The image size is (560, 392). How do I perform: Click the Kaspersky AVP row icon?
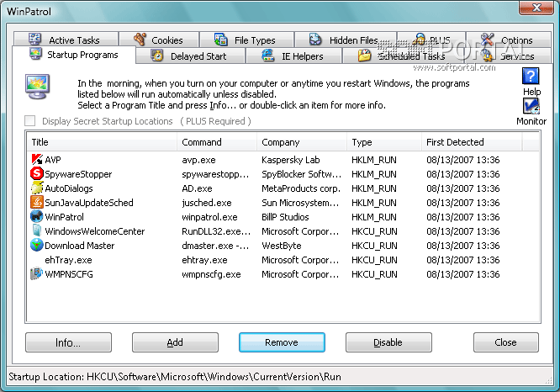coord(37,159)
